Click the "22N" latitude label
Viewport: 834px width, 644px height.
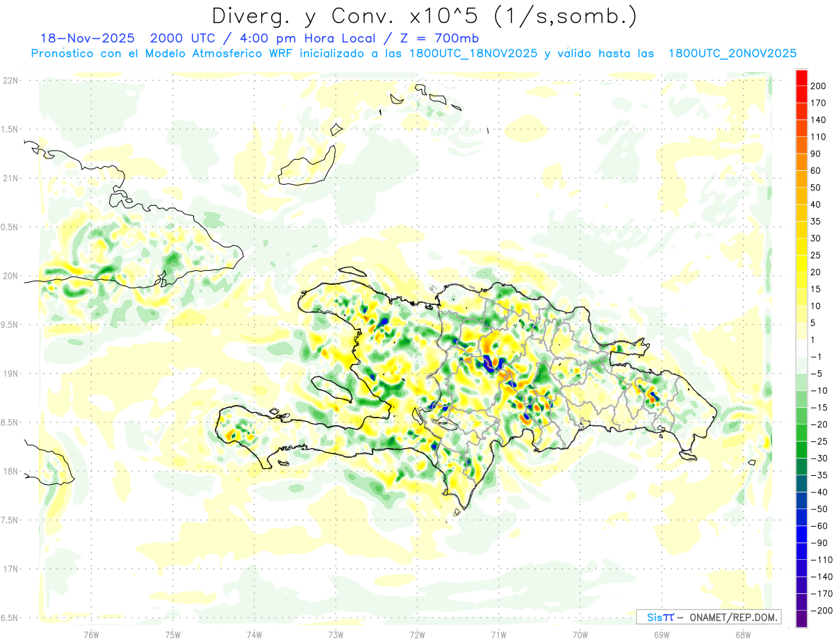click(x=10, y=81)
